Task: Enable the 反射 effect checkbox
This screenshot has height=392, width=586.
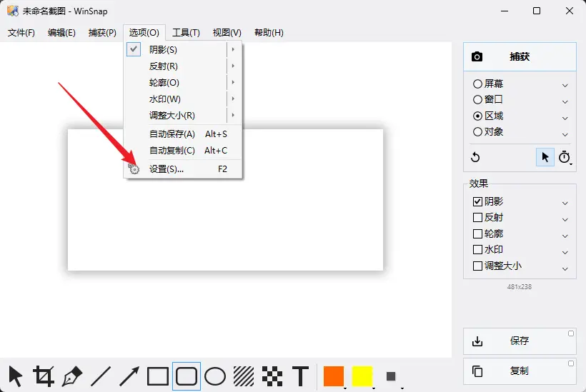Action: 477,217
